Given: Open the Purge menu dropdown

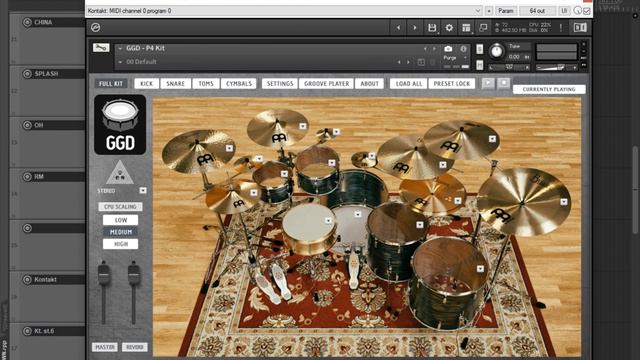Looking at the screenshot, I should (x=466, y=58).
